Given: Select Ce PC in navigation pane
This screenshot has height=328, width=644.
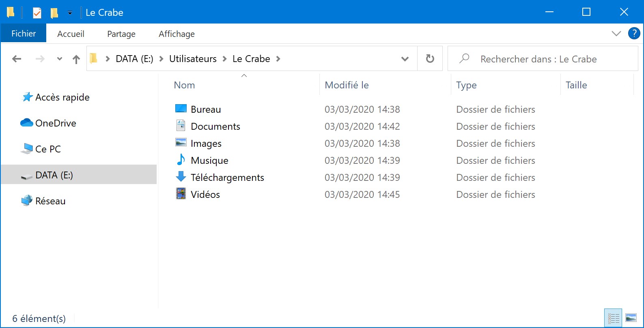Looking at the screenshot, I should 48,149.
